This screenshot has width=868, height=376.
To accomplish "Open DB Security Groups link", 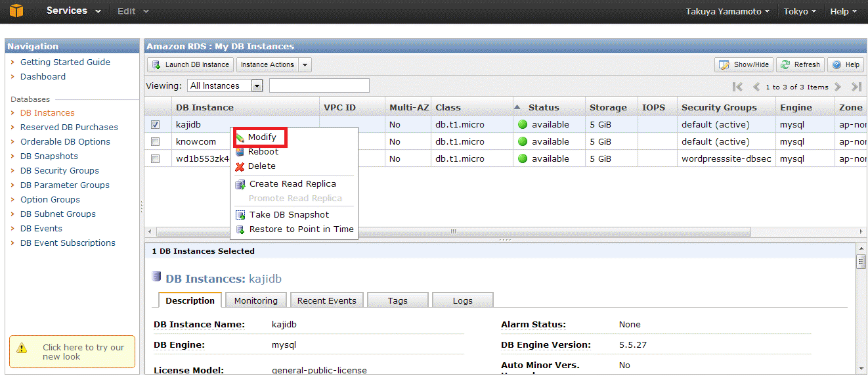I will (x=60, y=170).
